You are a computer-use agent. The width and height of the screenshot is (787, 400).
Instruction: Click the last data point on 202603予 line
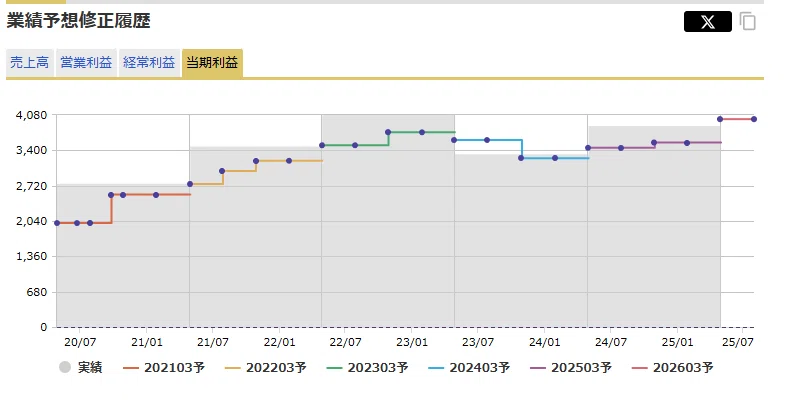pyautogui.click(x=754, y=119)
